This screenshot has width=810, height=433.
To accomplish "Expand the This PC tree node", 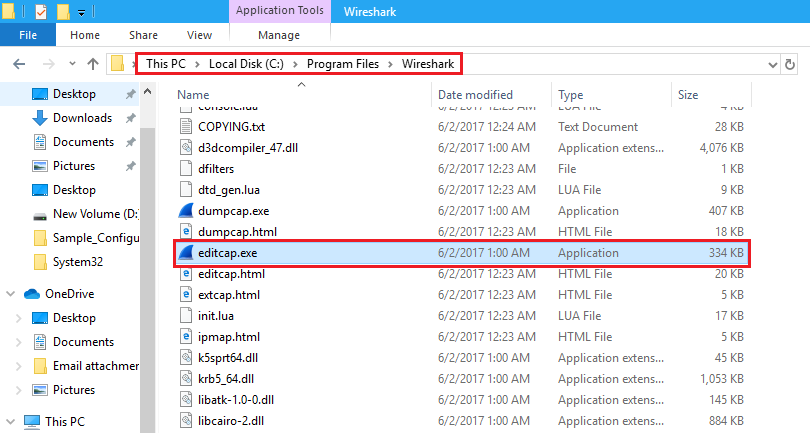I will pos(10,422).
